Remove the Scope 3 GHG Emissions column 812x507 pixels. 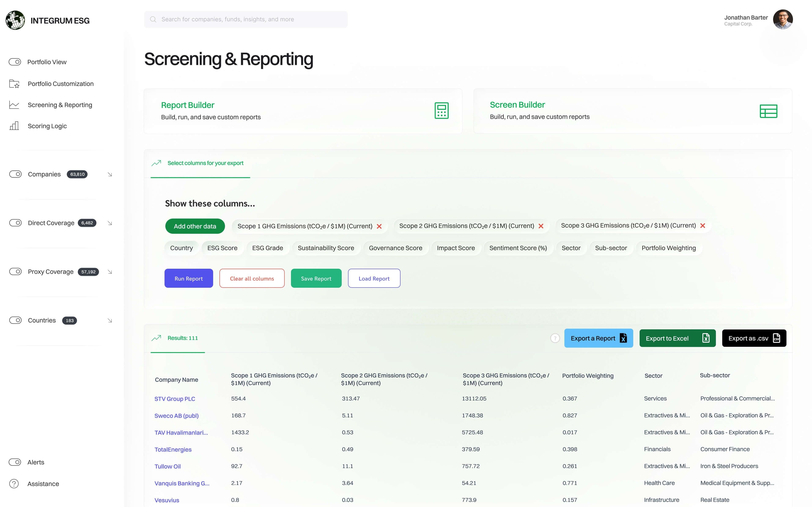(x=703, y=226)
